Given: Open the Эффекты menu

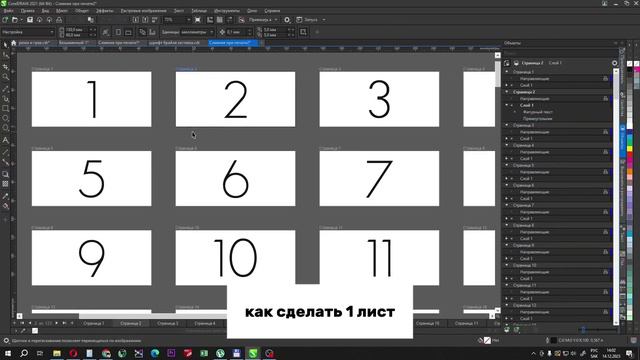Looking at the screenshot, I should coord(104,11).
